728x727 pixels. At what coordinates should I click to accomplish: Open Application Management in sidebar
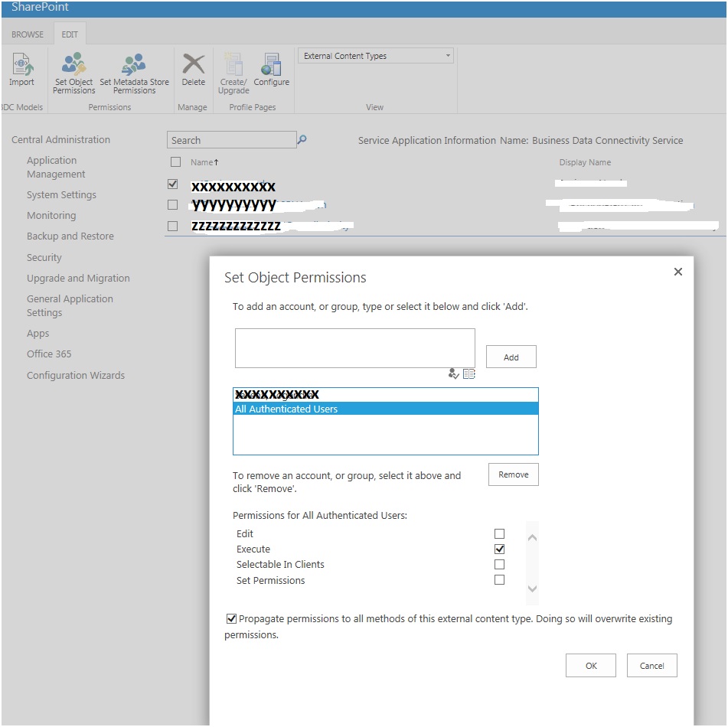56,167
